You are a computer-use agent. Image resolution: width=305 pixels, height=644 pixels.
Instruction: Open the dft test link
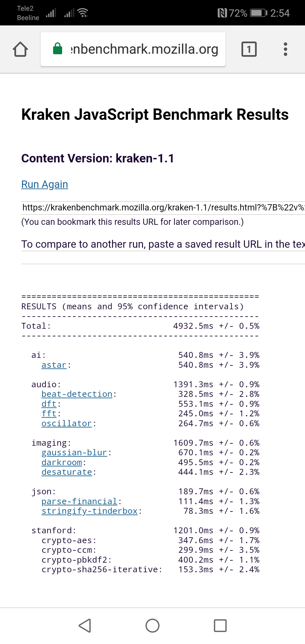pos(49,404)
